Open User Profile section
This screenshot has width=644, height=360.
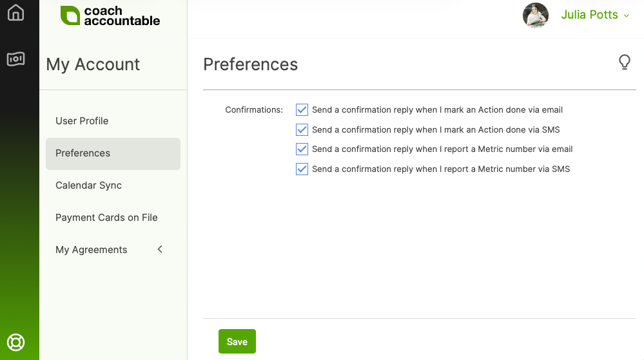[x=82, y=121]
